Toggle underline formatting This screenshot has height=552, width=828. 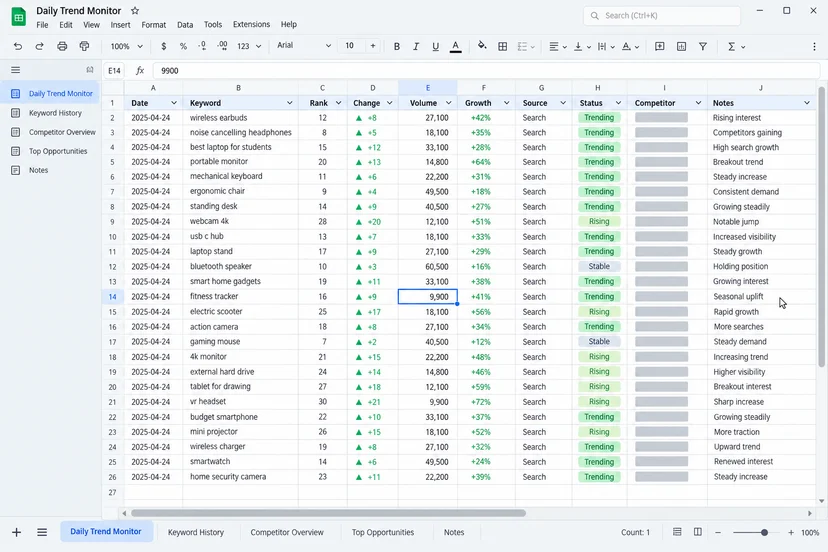tap(435, 46)
